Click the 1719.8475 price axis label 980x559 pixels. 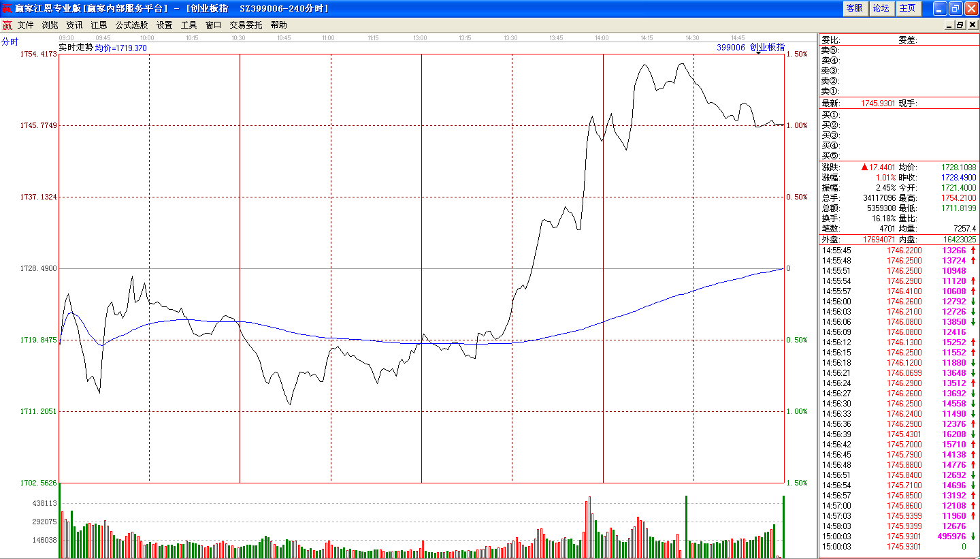39,340
